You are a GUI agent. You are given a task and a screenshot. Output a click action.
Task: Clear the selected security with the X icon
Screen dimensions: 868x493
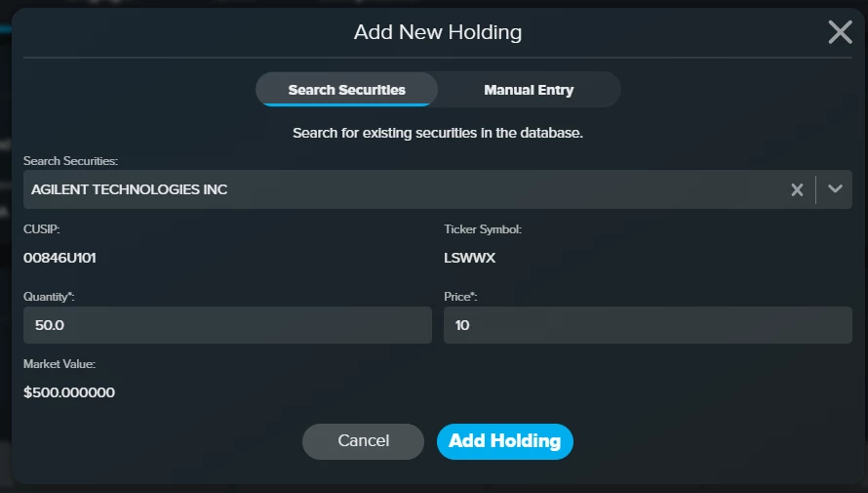[x=797, y=190]
